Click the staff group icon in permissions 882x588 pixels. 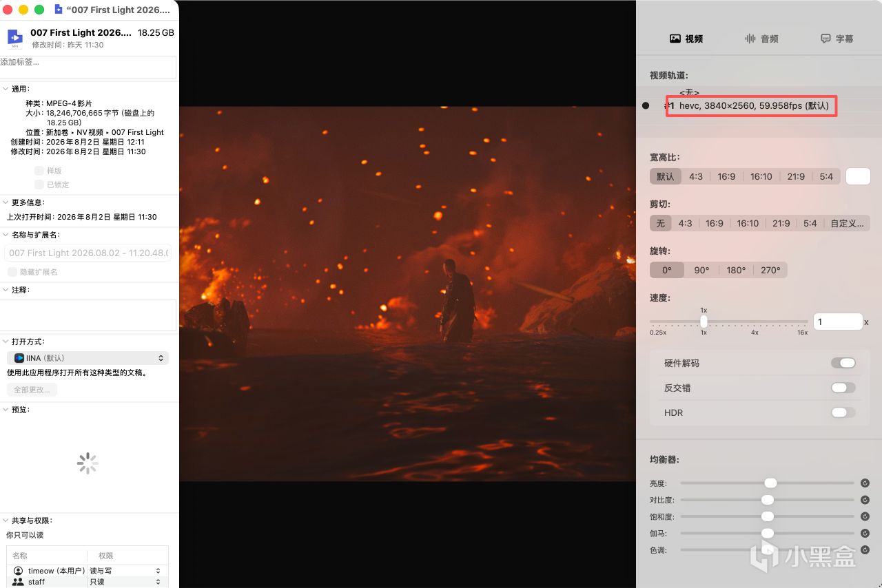point(19,582)
